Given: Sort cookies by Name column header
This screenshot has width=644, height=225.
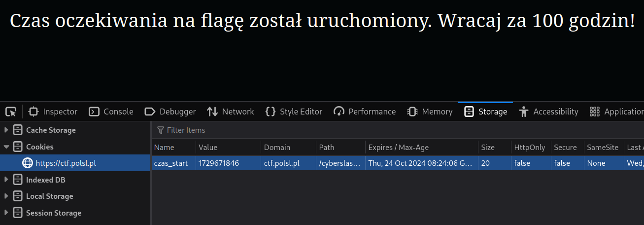Looking at the screenshot, I should (x=165, y=148).
